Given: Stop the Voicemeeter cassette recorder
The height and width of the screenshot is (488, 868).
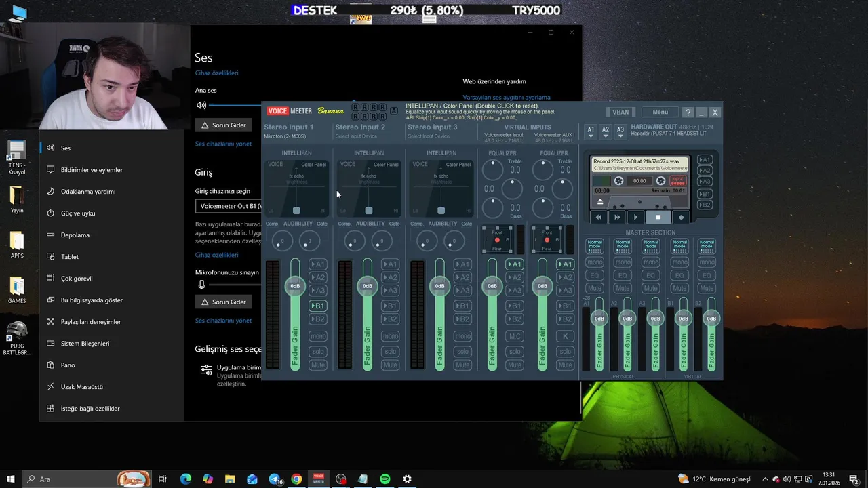Looking at the screenshot, I should 658,217.
